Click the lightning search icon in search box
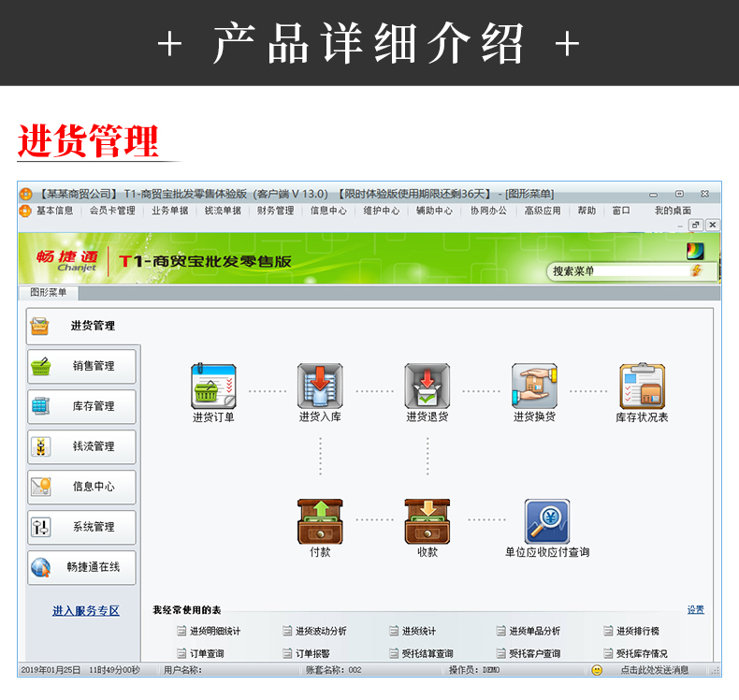The image size is (739, 700). [695, 270]
